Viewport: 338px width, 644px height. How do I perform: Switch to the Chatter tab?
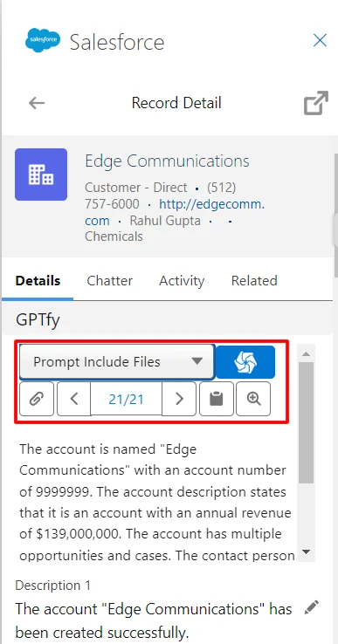click(x=109, y=280)
